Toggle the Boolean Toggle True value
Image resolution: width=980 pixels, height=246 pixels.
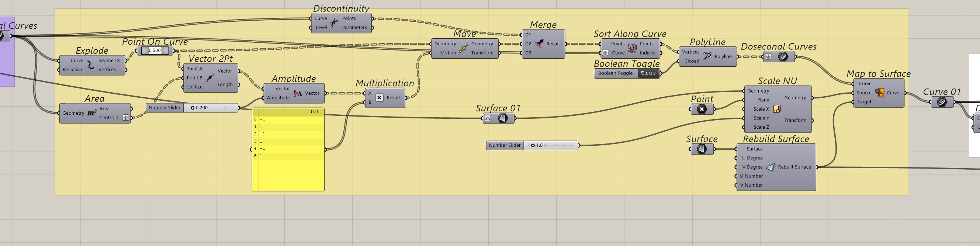[648, 73]
